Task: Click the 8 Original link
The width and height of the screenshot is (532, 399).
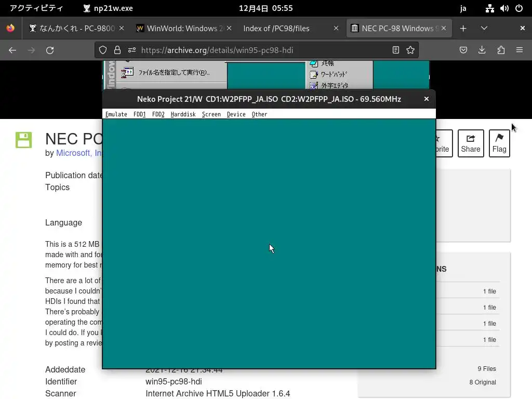Action: [483, 382]
